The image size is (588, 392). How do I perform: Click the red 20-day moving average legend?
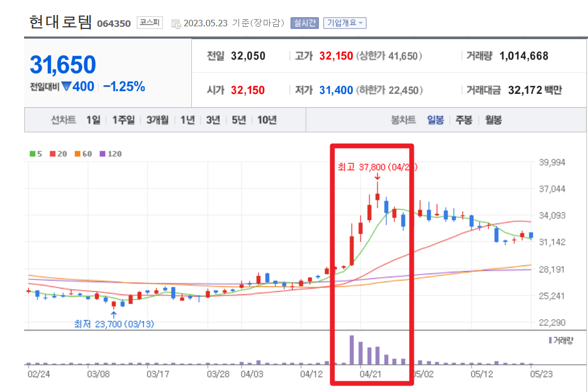[x=58, y=154]
